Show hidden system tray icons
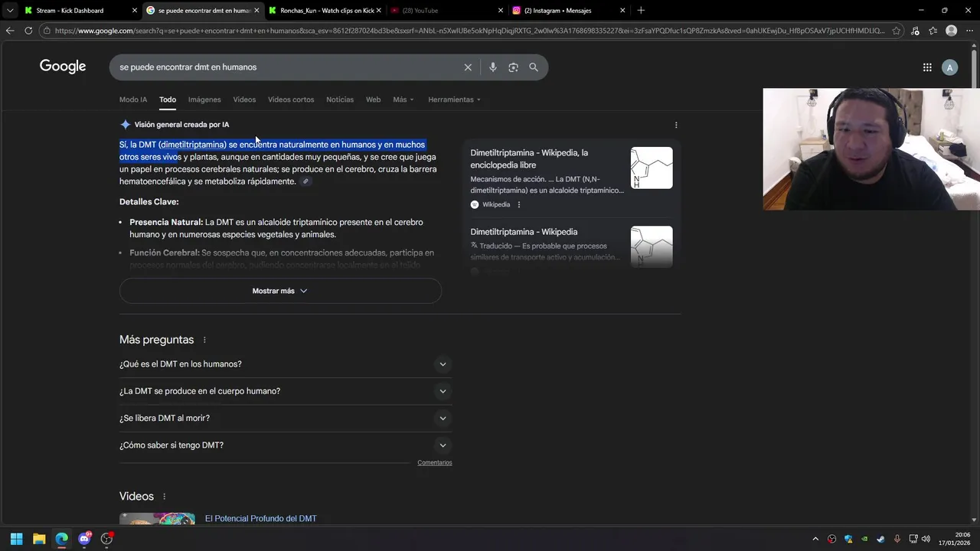This screenshot has height=551, width=980. click(815, 539)
